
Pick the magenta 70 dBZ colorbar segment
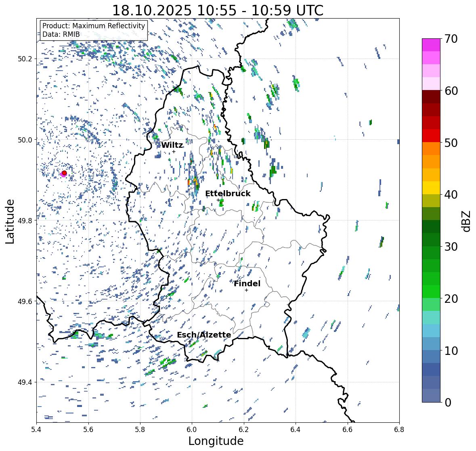[x=431, y=45]
